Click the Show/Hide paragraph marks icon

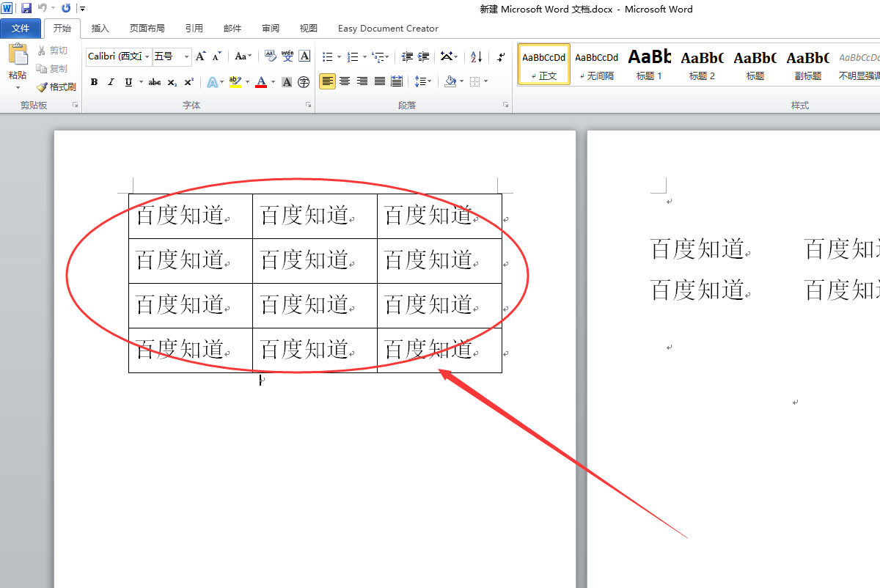(501, 56)
